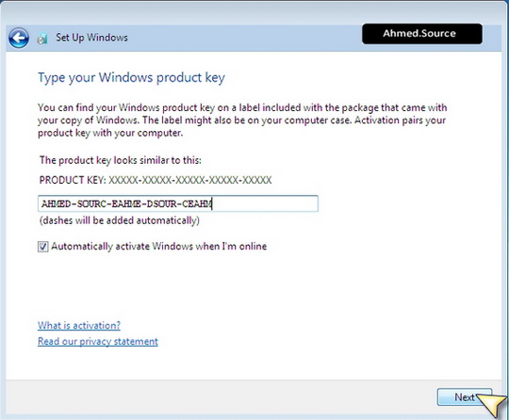
Task: Click the 'dashes will be added automatically' note
Action: click(119, 220)
